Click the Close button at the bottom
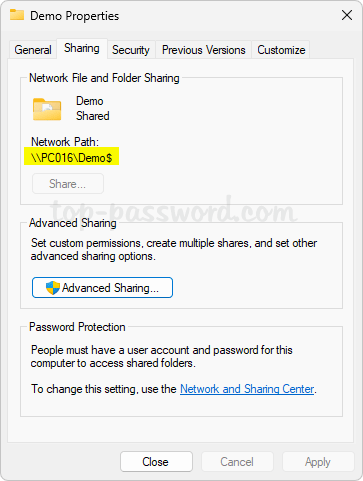Image resolution: width=363 pixels, height=481 pixels. pos(156,462)
